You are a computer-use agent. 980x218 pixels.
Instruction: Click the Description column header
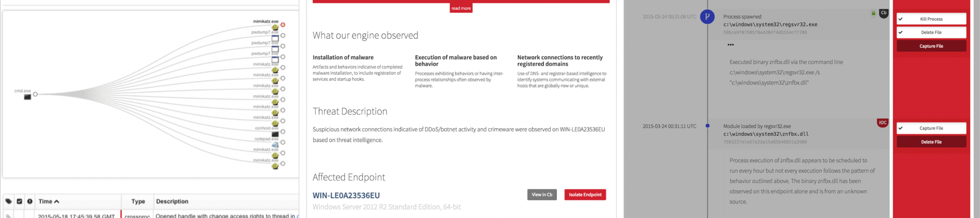[172, 201]
